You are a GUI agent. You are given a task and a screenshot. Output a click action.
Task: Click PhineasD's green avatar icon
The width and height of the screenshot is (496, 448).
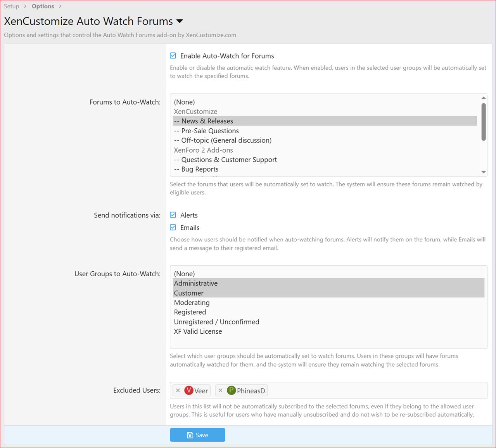pos(232,390)
